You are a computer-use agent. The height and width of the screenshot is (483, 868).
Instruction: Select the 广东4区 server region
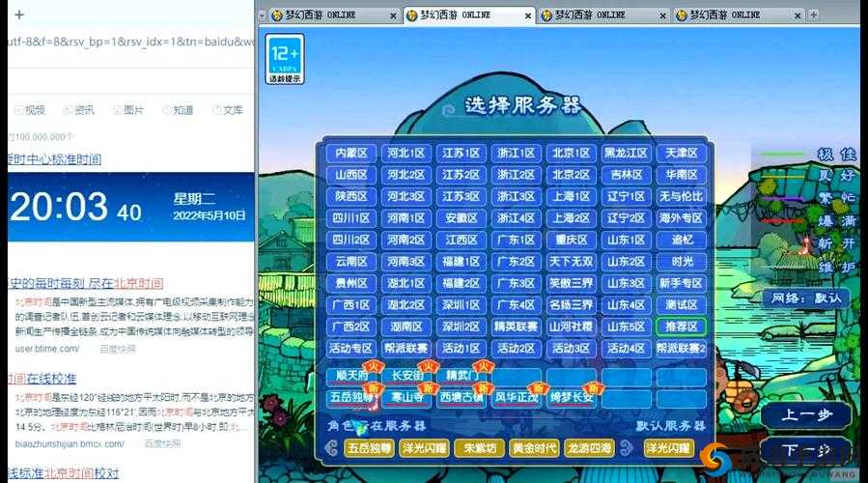516,304
